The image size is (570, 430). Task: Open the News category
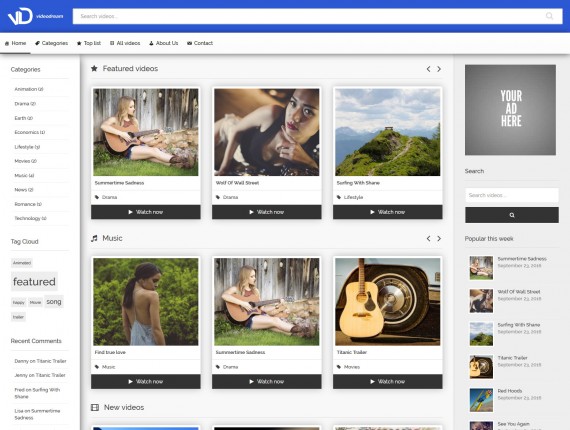(x=24, y=190)
